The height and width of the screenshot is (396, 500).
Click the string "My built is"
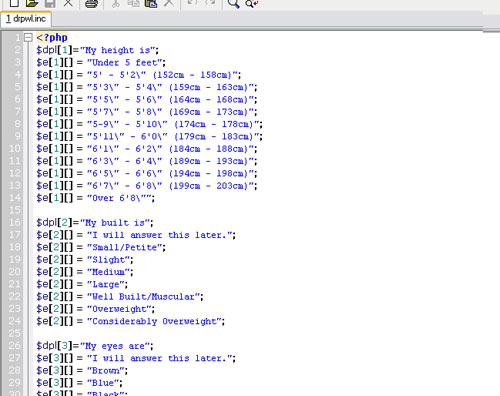pos(115,223)
